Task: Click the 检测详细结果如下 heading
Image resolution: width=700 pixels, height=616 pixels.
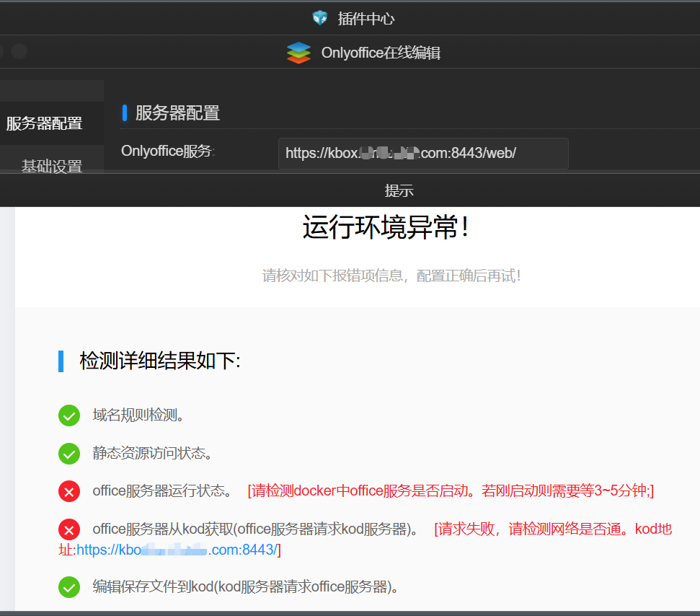Action: click(x=160, y=361)
